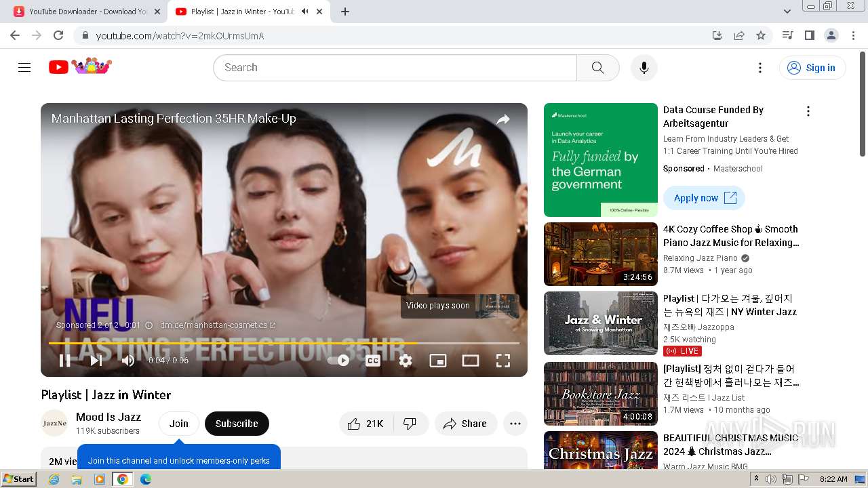Seek along the yellow ad progress bar
Screen dimensions: 868x488
pyautogui.click(x=284, y=344)
